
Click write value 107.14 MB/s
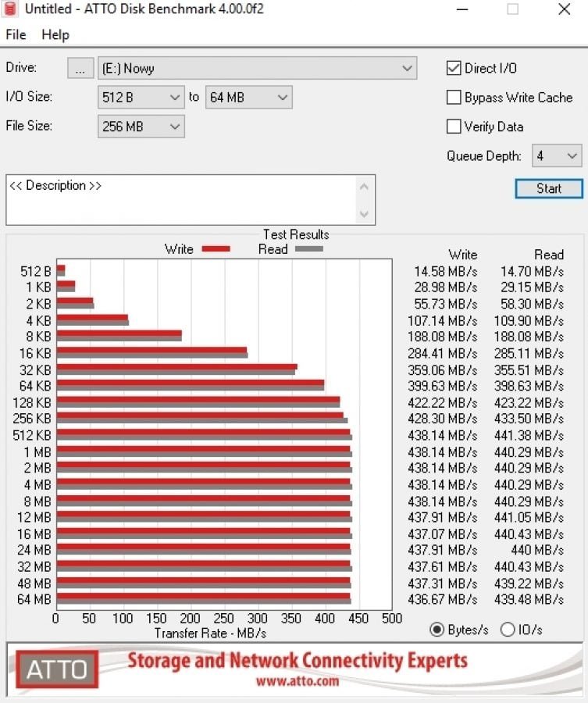tap(442, 320)
